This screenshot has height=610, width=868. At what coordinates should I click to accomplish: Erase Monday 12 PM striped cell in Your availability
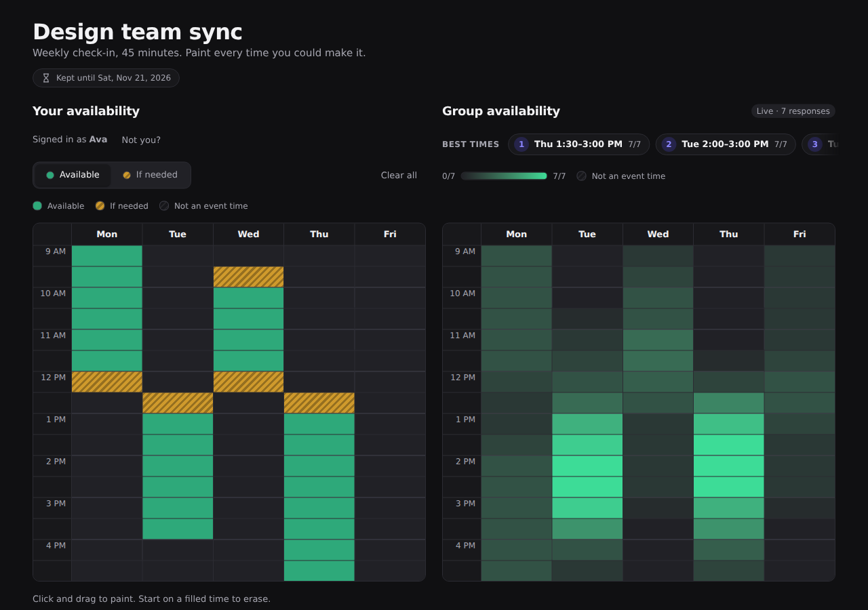107,382
